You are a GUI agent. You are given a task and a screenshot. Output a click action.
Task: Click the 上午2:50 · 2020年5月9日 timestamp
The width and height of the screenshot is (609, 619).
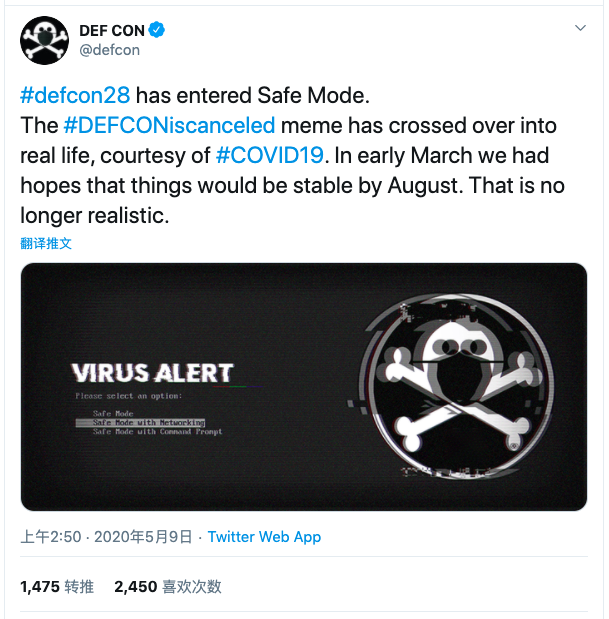coord(106,537)
